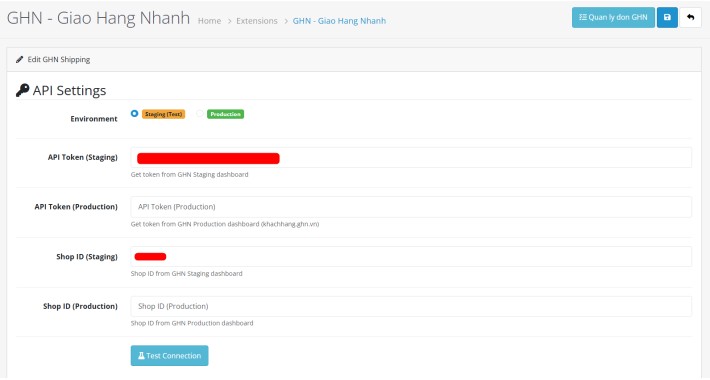Click the 'API Token (Production)' field label
The width and height of the screenshot is (710, 380).
[x=76, y=207]
